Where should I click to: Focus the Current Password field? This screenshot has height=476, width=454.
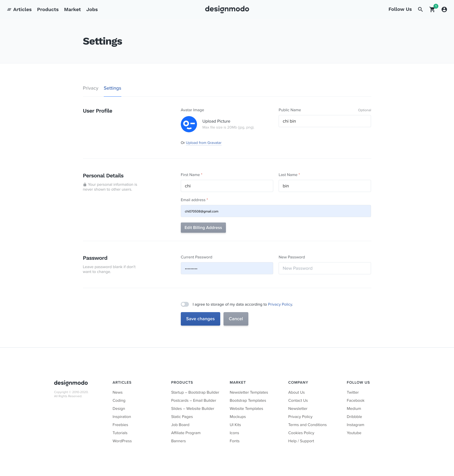(x=227, y=268)
